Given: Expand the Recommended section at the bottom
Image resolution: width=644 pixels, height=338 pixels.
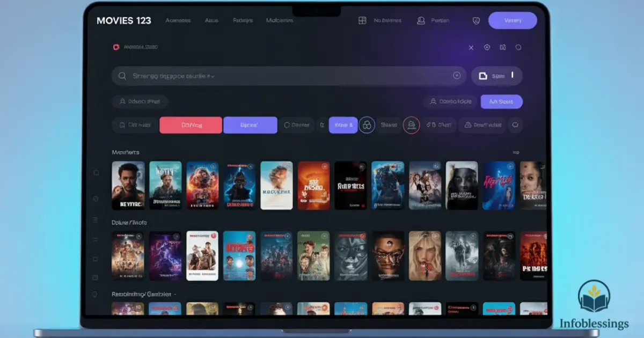Looking at the screenshot, I should [176, 294].
